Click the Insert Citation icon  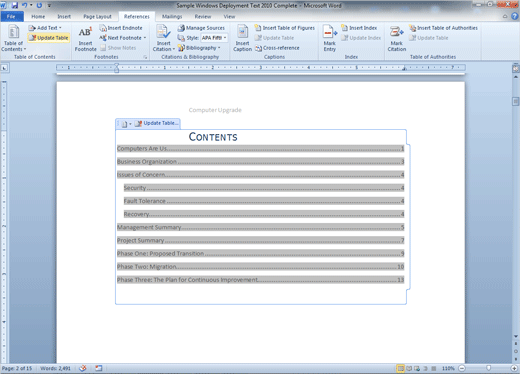(x=163, y=39)
